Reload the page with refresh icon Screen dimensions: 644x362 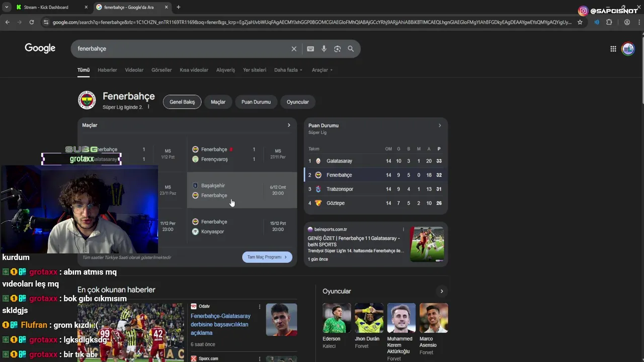pyautogui.click(x=32, y=22)
